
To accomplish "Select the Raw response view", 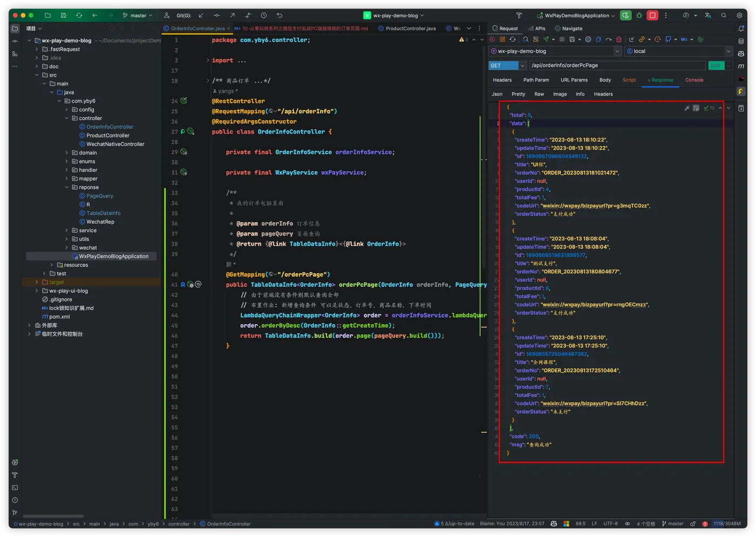I will pyautogui.click(x=539, y=94).
